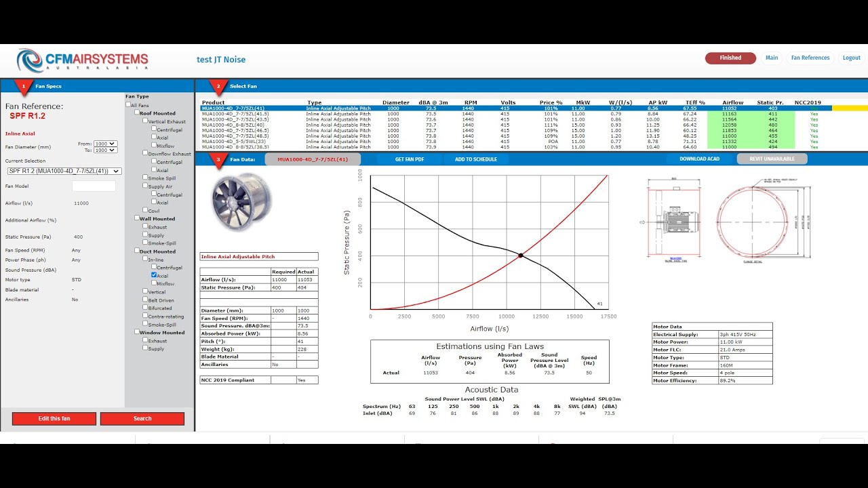Open the diameter To dropdown
Screen dimensions: 868x488
pyautogui.click(x=106, y=150)
